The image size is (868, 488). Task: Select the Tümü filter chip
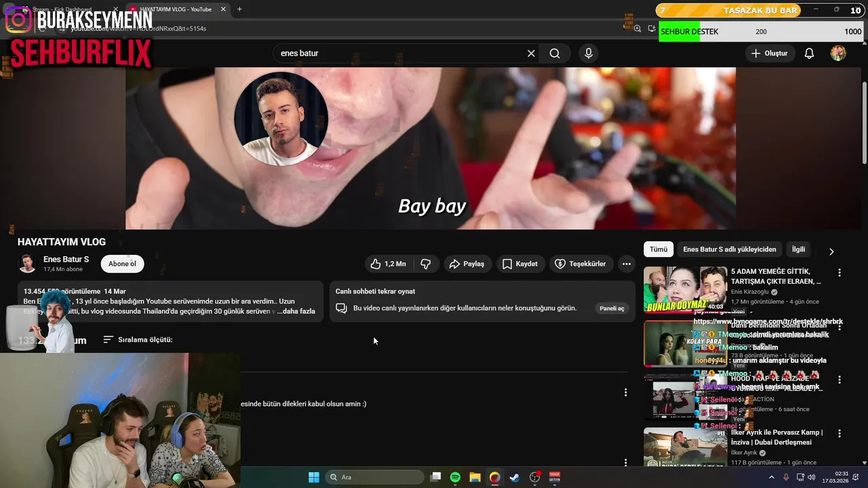658,249
